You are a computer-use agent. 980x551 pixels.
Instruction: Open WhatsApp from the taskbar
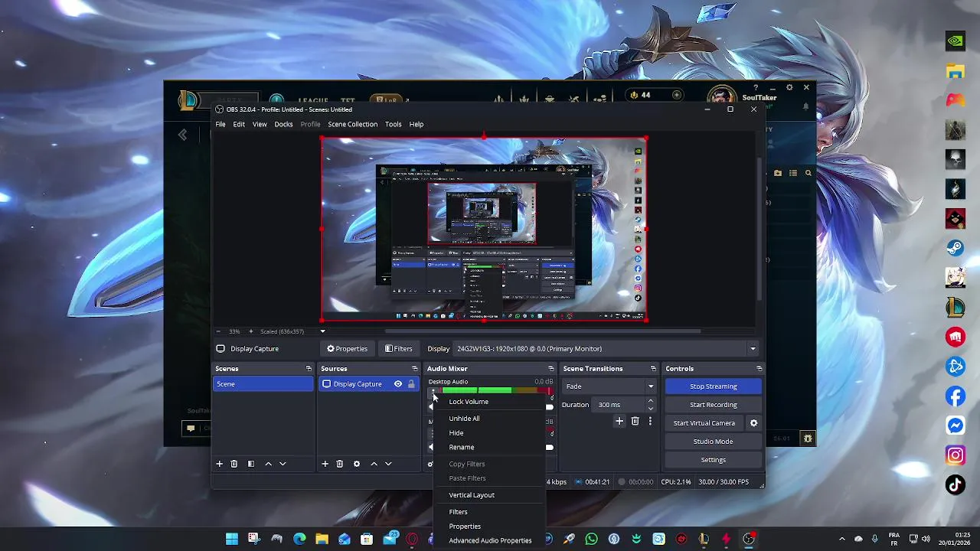point(591,540)
